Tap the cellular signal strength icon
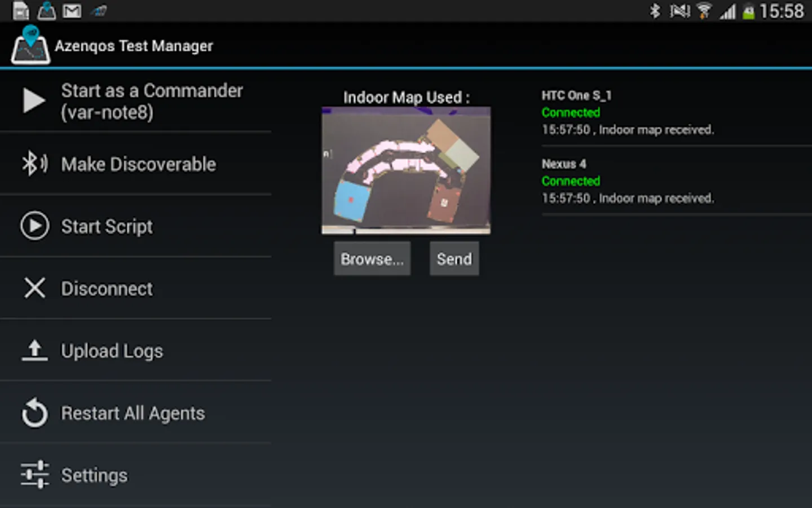This screenshot has height=508, width=812. coord(727,11)
